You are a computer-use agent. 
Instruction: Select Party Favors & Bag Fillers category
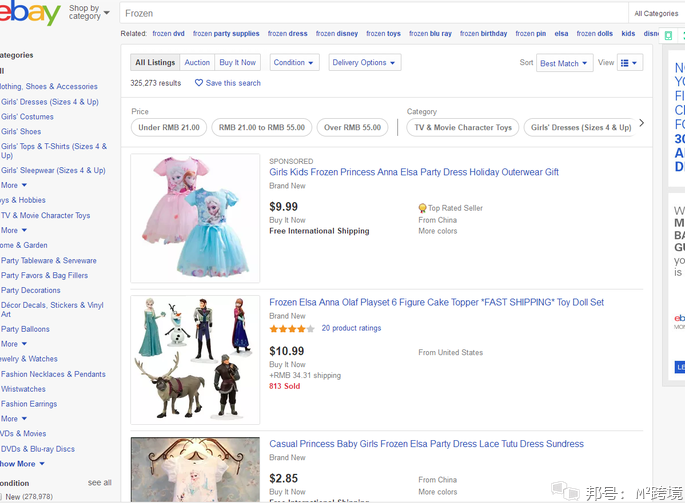[44, 275]
